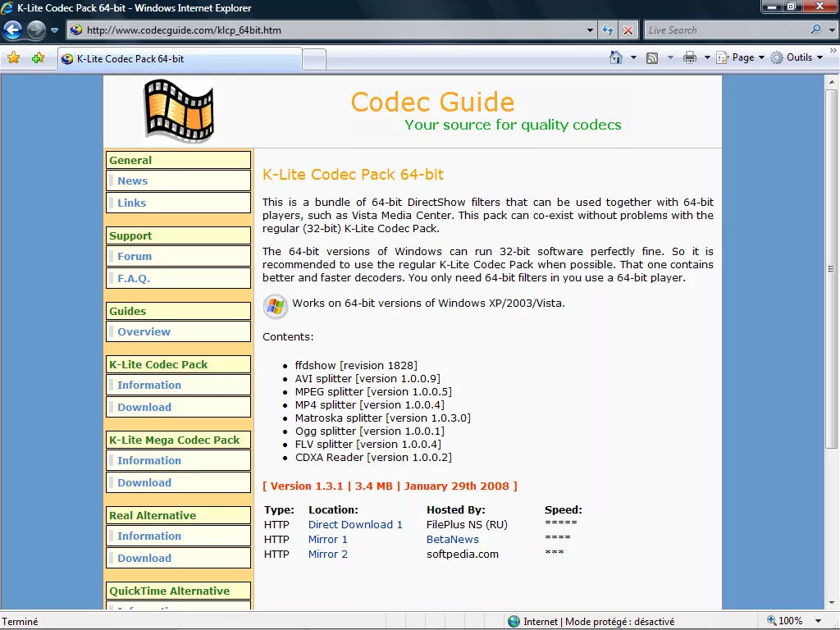Screen dimensions: 840x630
Task: Click the Windows logo icon
Action: click(276, 307)
